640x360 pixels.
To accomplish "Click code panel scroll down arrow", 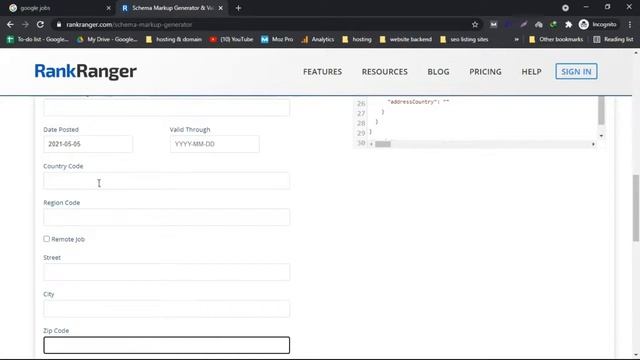I will [x=601, y=136].
